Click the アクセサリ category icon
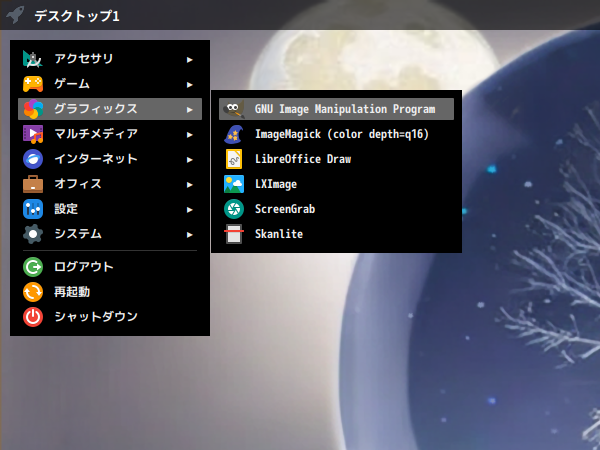The image size is (600, 450). (x=33, y=59)
